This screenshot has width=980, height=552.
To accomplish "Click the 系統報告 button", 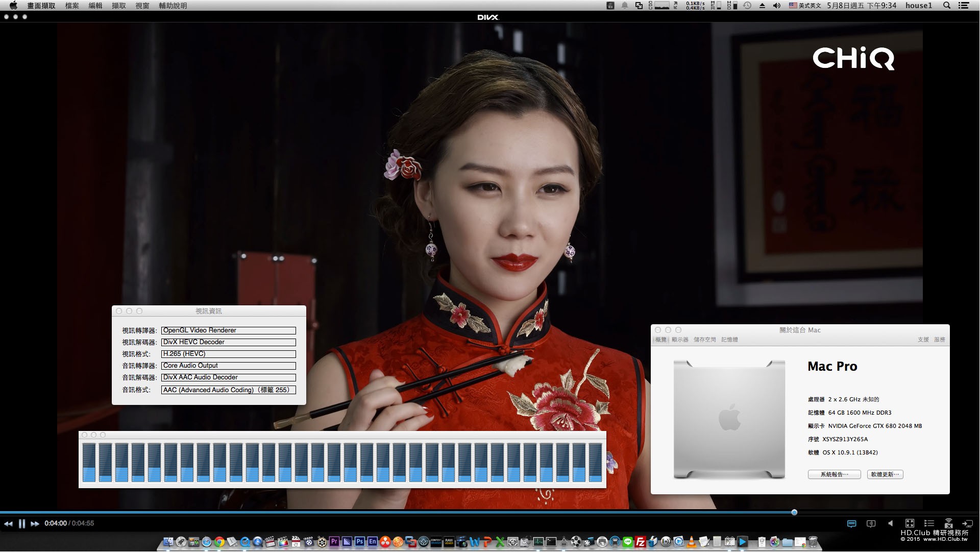I will pos(834,475).
